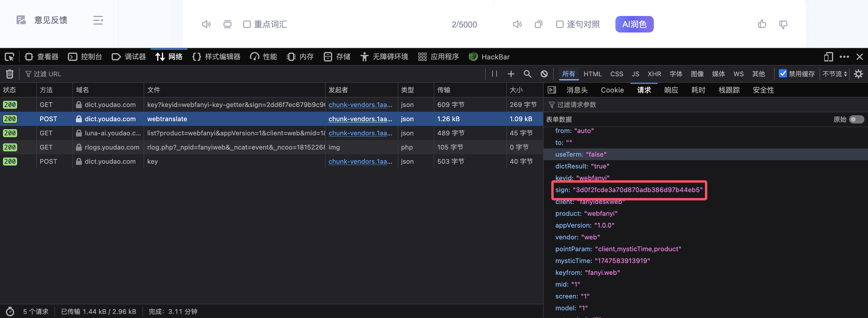Click the request blocking icon
This screenshot has height=318, width=868.
[x=544, y=74]
